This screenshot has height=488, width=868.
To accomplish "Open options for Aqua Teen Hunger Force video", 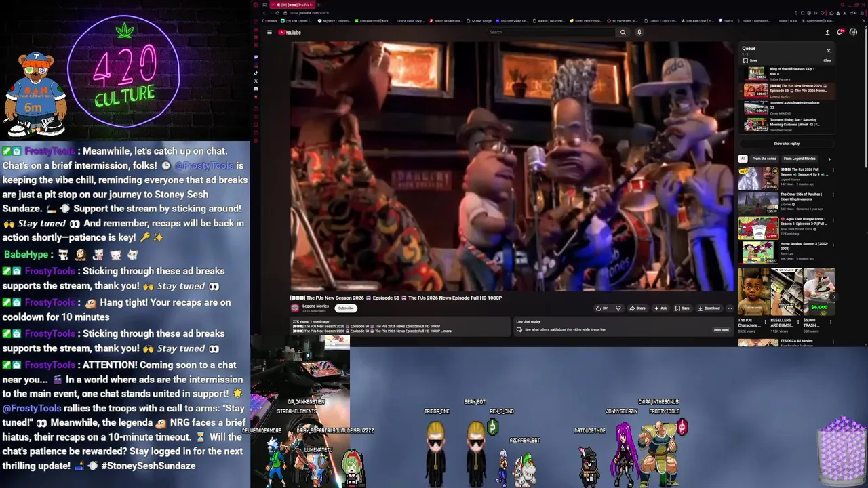I will (x=833, y=220).
